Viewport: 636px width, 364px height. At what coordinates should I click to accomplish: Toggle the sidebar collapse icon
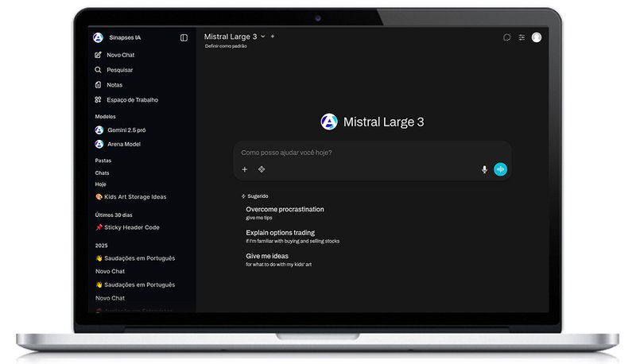(184, 37)
